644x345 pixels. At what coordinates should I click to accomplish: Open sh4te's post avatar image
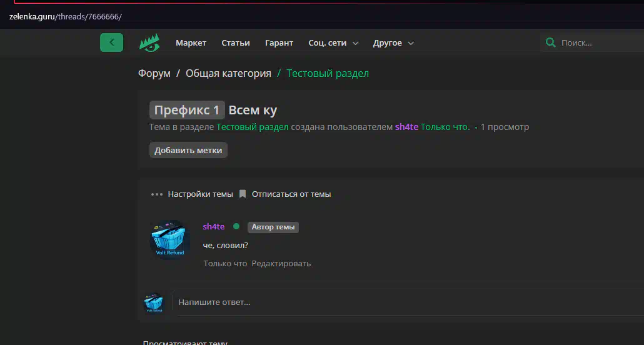(170, 240)
